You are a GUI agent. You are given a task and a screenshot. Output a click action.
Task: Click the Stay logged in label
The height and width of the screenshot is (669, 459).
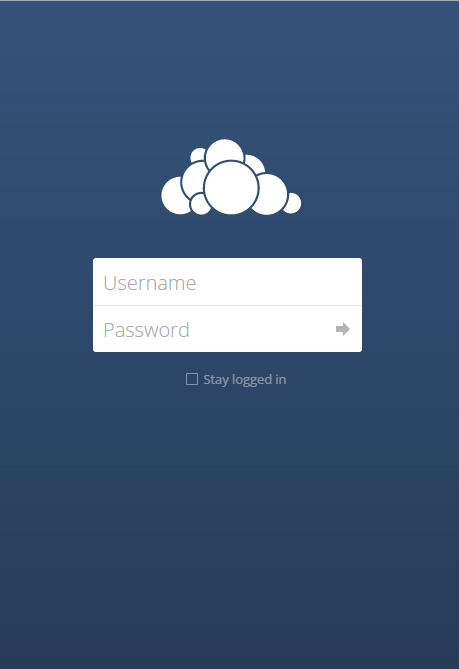244,379
